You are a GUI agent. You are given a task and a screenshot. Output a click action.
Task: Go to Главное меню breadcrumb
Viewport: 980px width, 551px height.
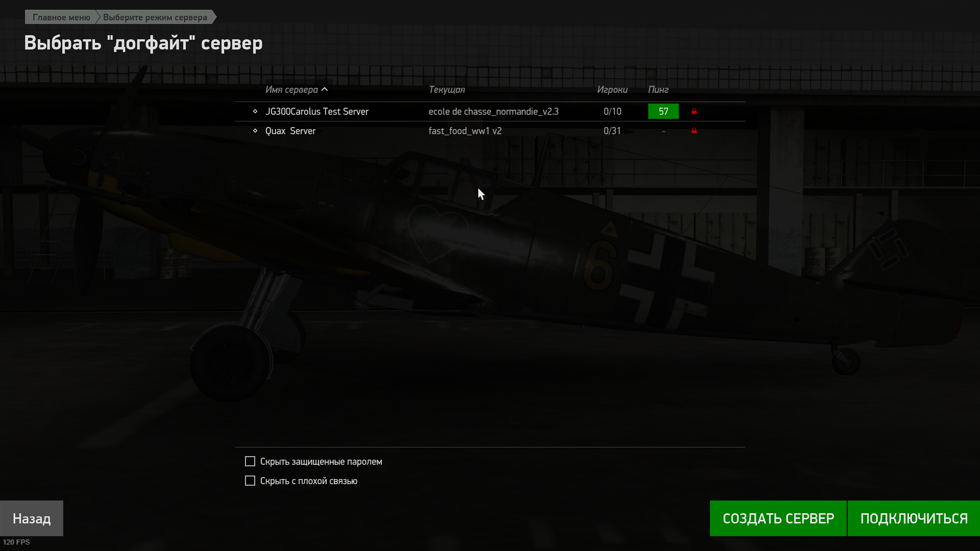[x=61, y=17]
